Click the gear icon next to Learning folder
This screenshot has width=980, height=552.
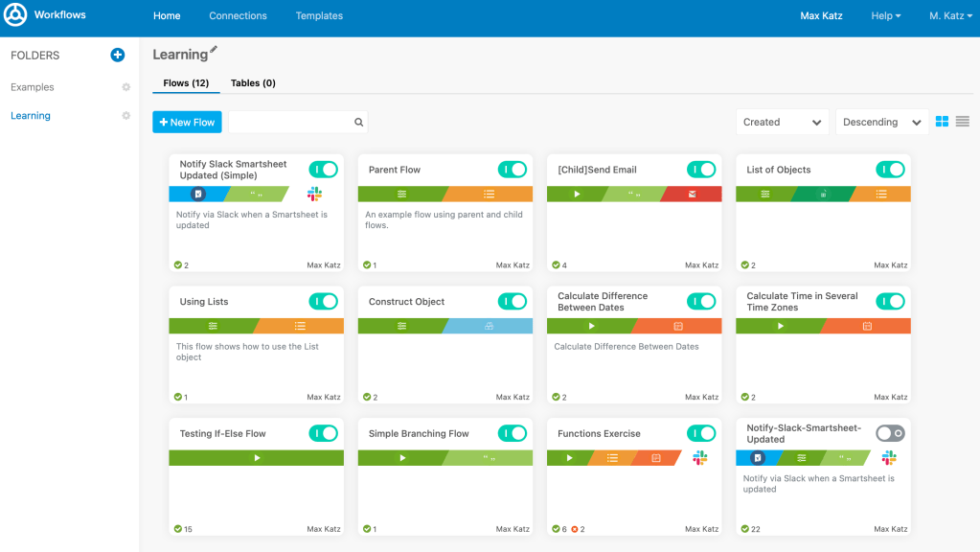(x=125, y=116)
